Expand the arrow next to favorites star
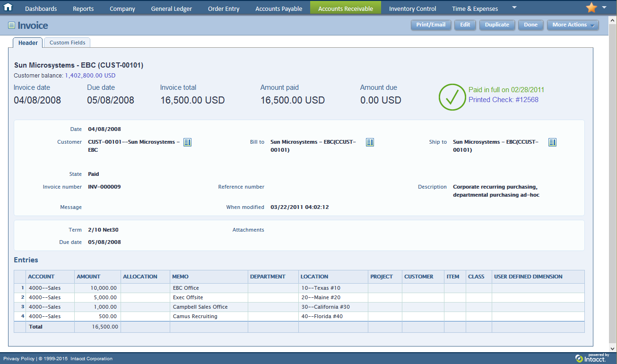Viewport: 617px width, 364px height. coord(604,8)
